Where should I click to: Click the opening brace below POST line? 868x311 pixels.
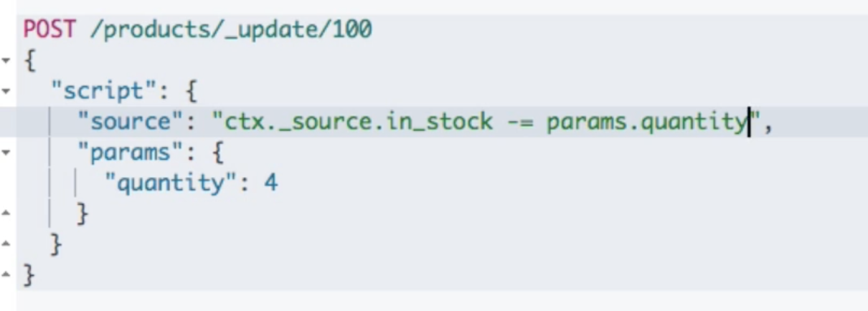pos(29,61)
